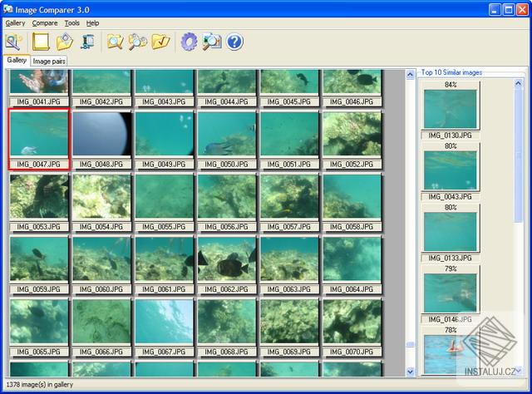Image resolution: width=532 pixels, height=394 pixels.
Task: Switch to the Image pairs tab
Action: pyautogui.click(x=49, y=61)
